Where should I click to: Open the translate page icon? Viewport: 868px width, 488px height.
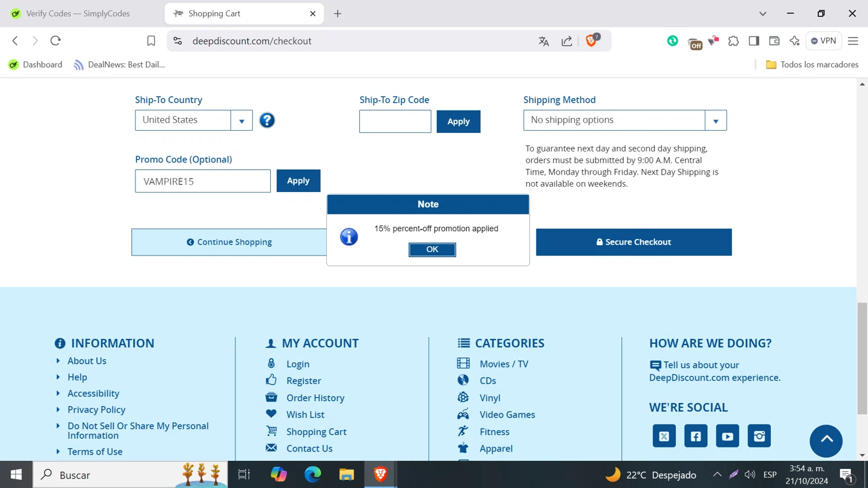pyautogui.click(x=543, y=41)
